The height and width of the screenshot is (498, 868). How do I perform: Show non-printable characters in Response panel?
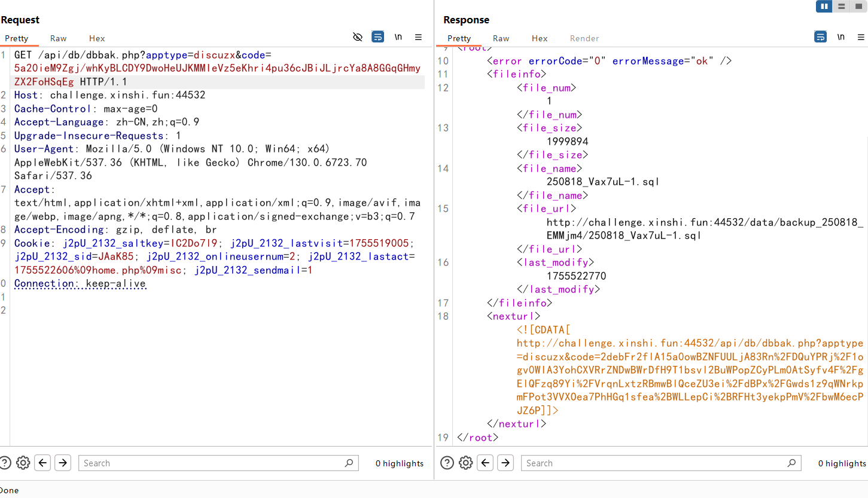[x=840, y=37]
